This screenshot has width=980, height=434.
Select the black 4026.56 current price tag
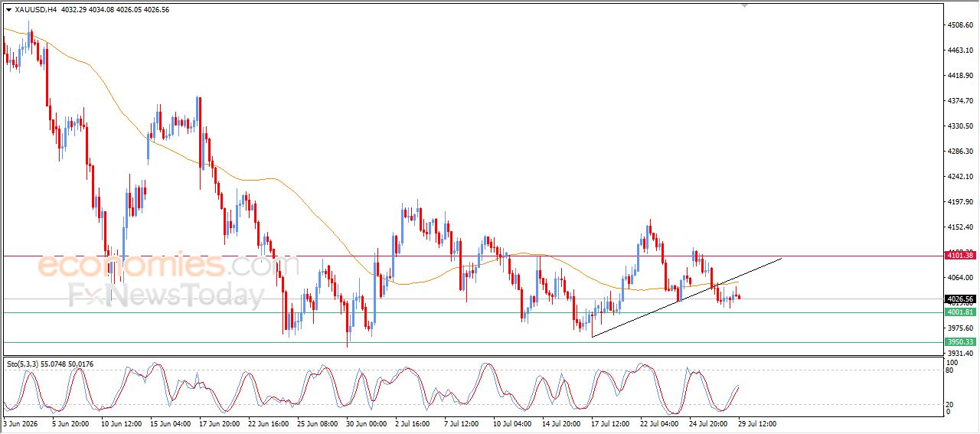959,299
